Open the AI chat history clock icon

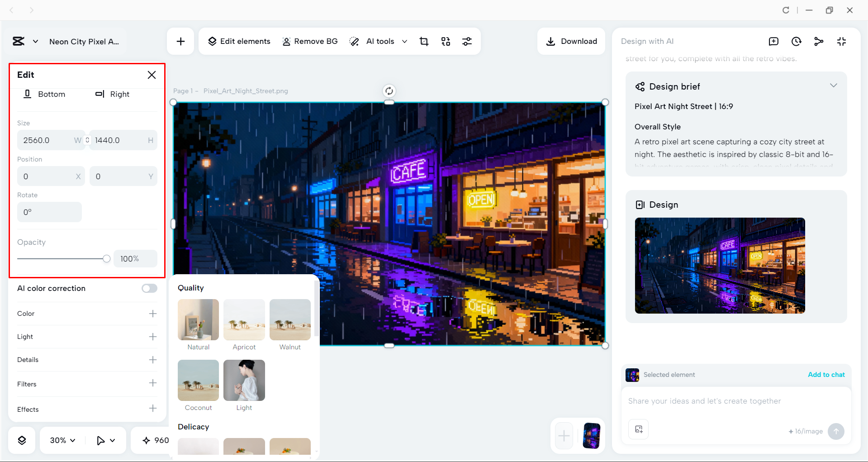tap(796, 41)
